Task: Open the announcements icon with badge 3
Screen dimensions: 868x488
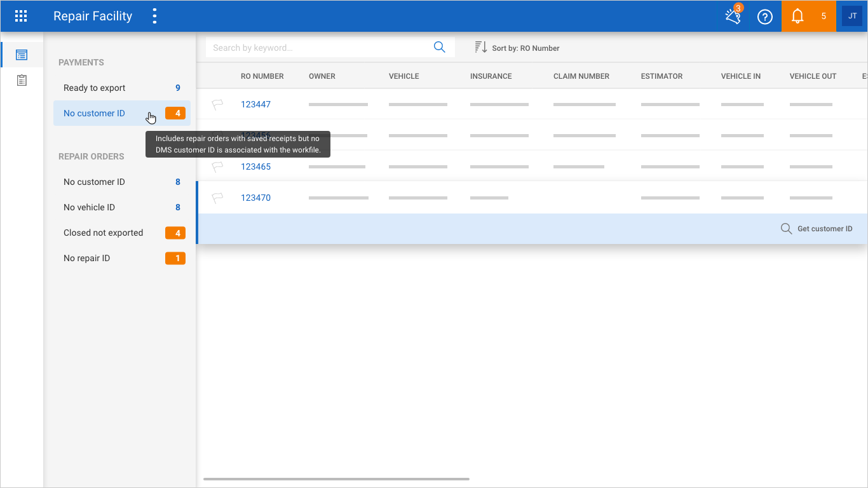Action: pyautogui.click(x=733, y=17)
